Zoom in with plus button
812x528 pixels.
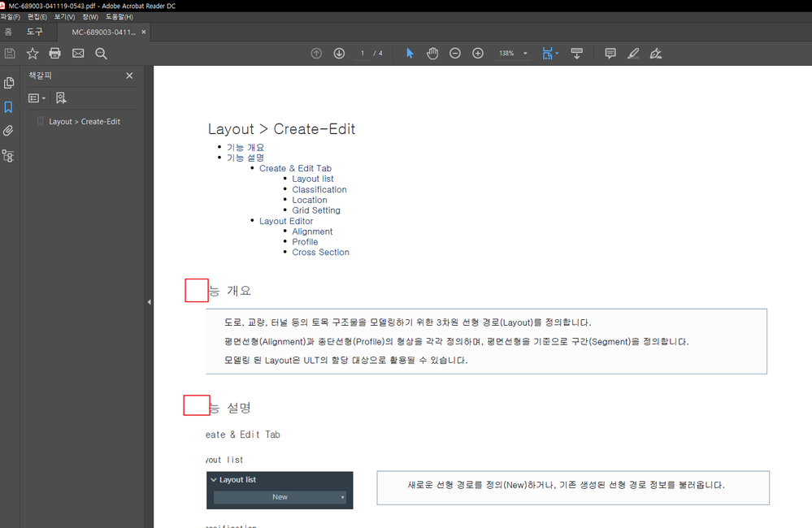click(478, 54)
